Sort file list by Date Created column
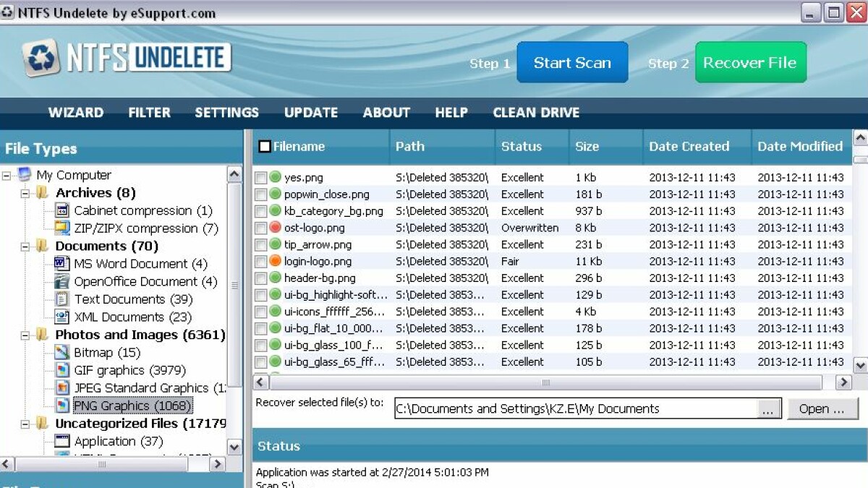Screen dimensions: 868x488 [x=697, y=147]
